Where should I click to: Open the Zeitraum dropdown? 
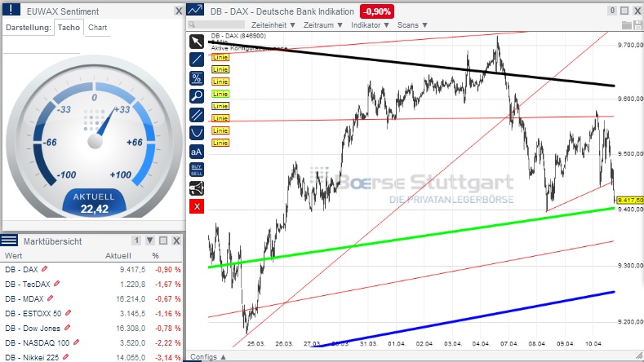tap(323, 25)
